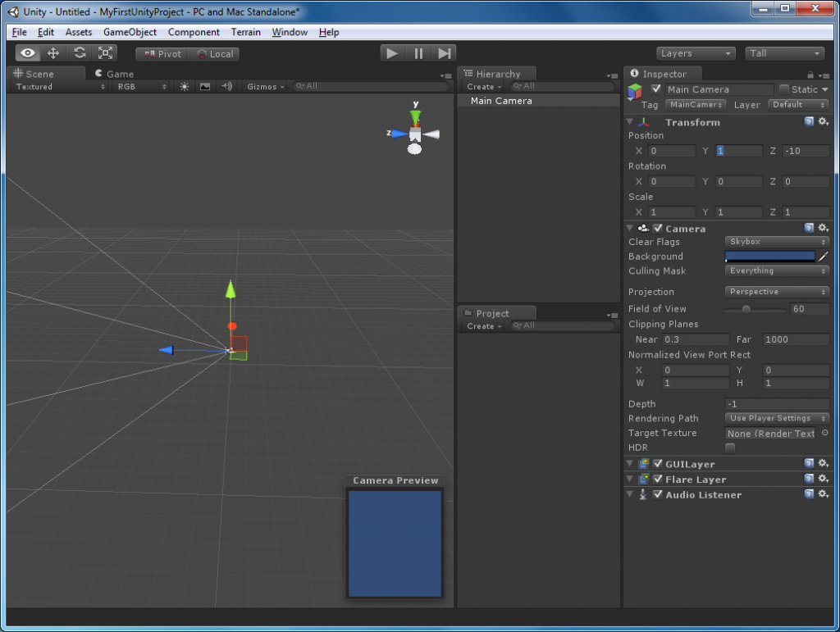Collapse the Transform component
840x632 pixels.
tap(630, 122)
